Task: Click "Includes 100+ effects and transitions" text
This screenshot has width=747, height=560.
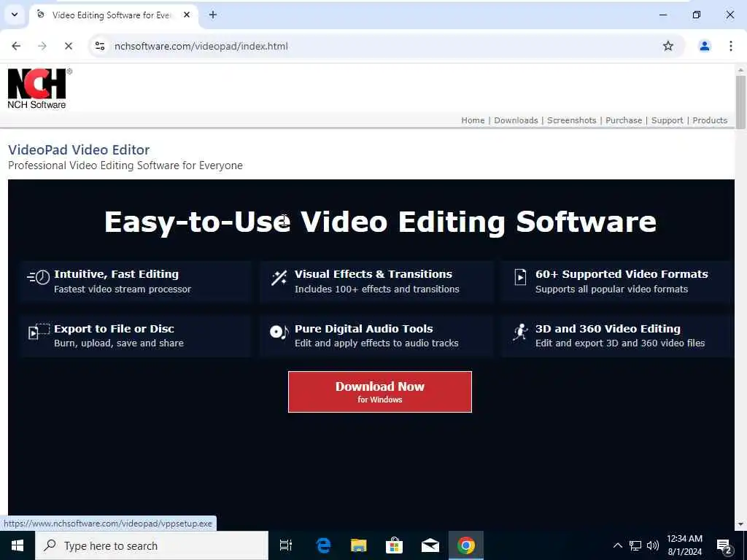Action: pyautogui.click(x=377, y=289)
